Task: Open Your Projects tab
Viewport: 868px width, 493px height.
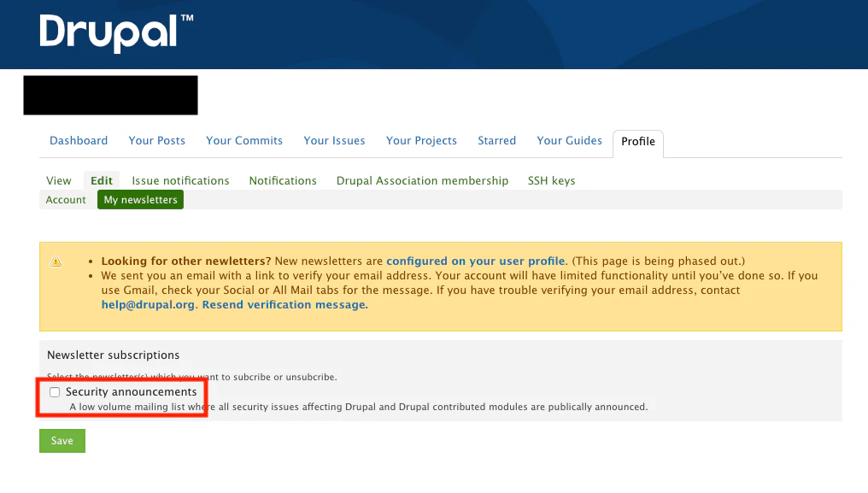Action: (421, 141)
